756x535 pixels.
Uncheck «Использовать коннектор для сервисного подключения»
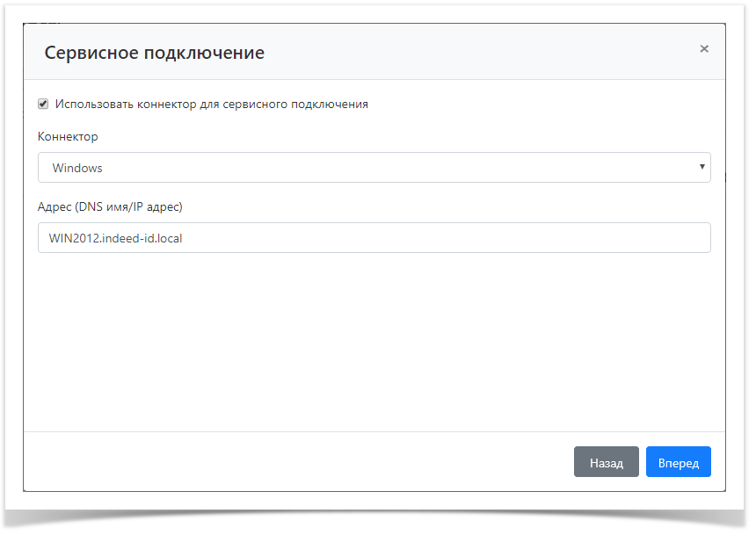43,104
